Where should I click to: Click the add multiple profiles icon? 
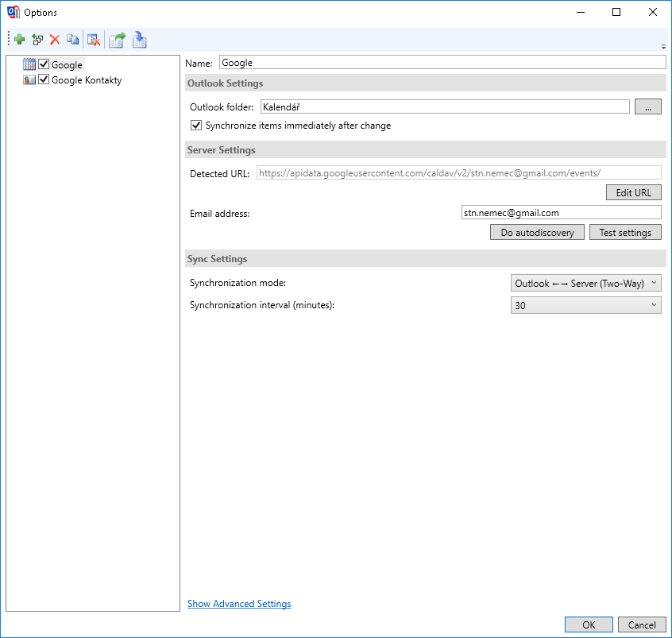click(x=37, y=39)
